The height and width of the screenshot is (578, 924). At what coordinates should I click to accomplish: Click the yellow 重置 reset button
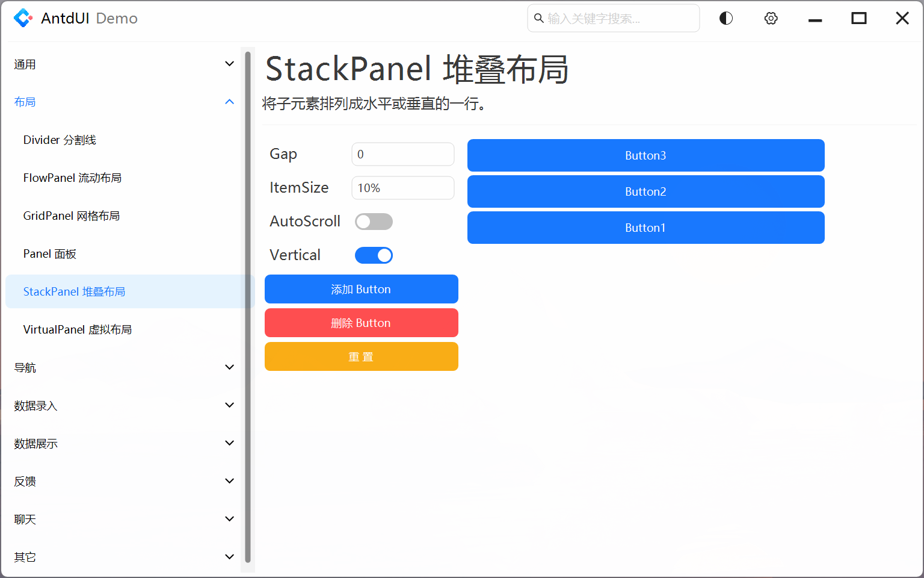(361, 356)
